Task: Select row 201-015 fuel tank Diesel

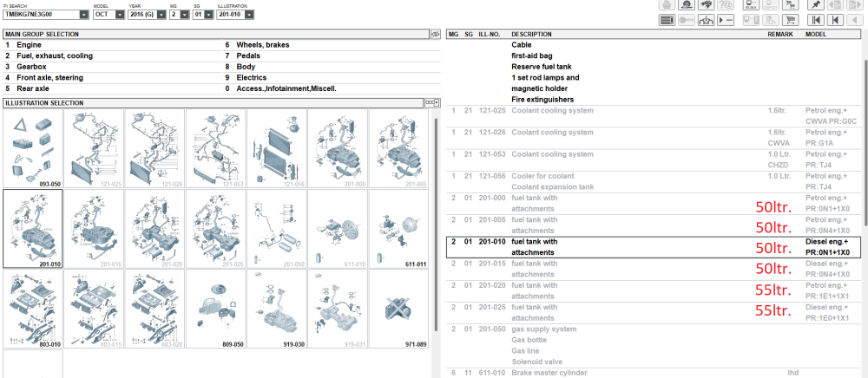Action: point(654,269)
